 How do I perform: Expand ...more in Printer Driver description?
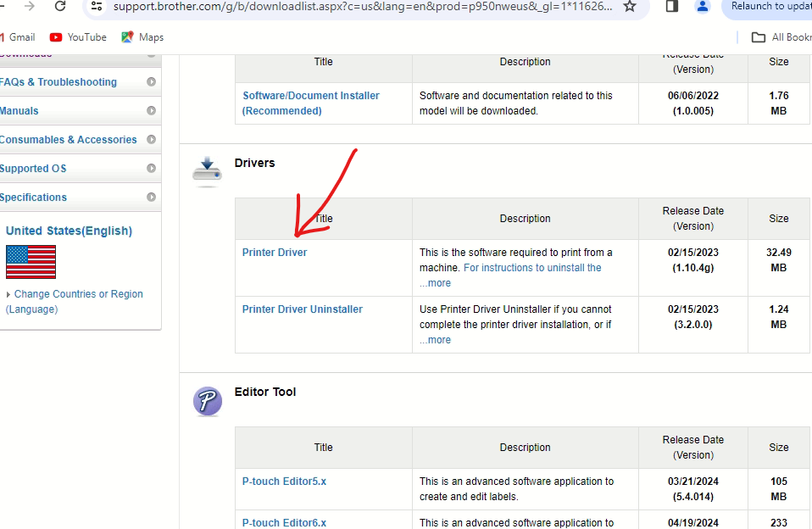[435, 283]
